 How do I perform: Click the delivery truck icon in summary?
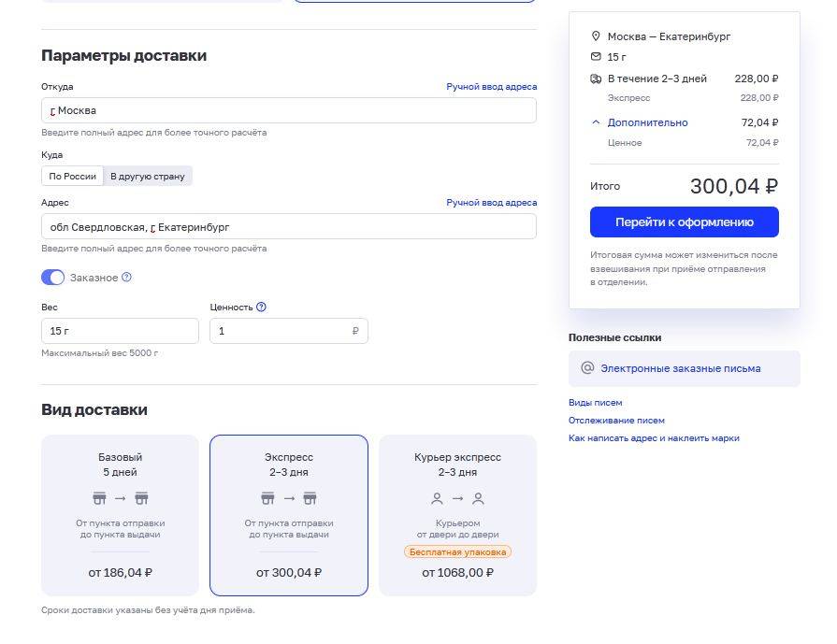pos(596,79)
